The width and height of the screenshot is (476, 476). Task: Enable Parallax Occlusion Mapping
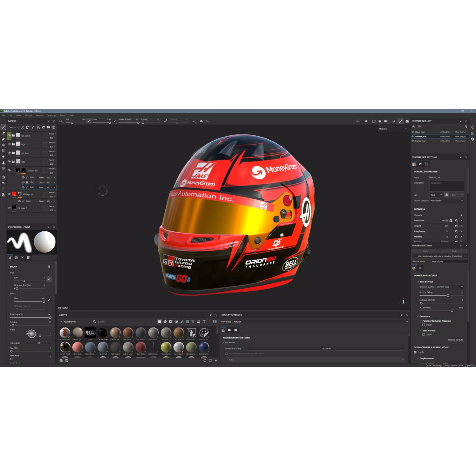pyautogui.click(x=424, y=325)
